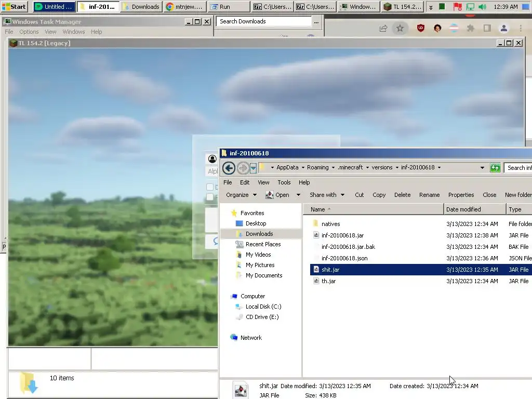The height and width of the screenshot is (399, 532).
Task: Open the Options menu in Task Manager
Action: (x=29, y=32)
